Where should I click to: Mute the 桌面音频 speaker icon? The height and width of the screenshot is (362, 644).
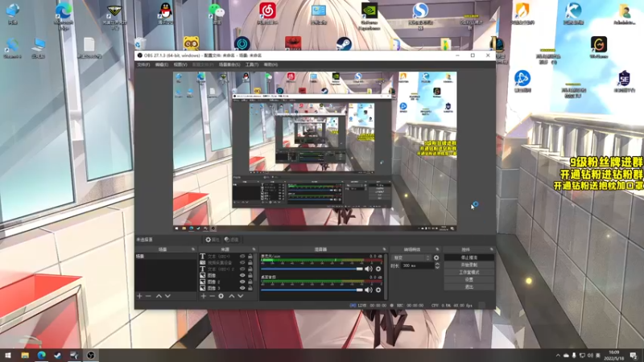pos(369,290)
